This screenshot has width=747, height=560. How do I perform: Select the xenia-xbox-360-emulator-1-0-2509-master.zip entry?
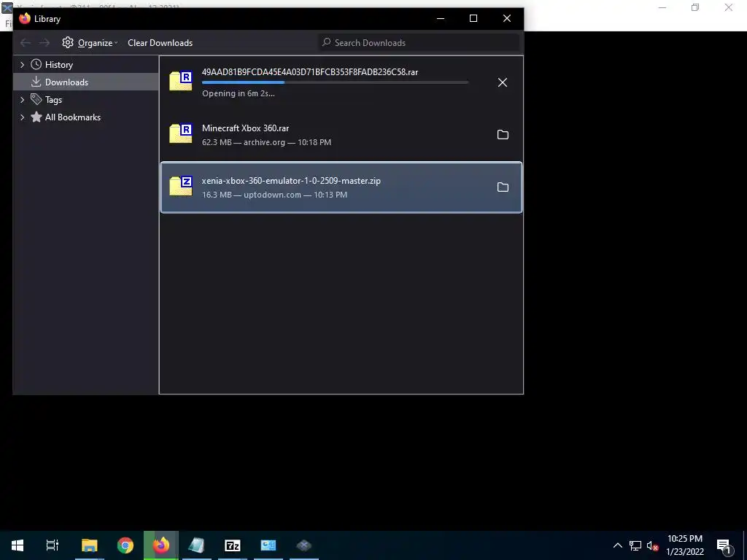pyautogui.click(x=341, y=187)
